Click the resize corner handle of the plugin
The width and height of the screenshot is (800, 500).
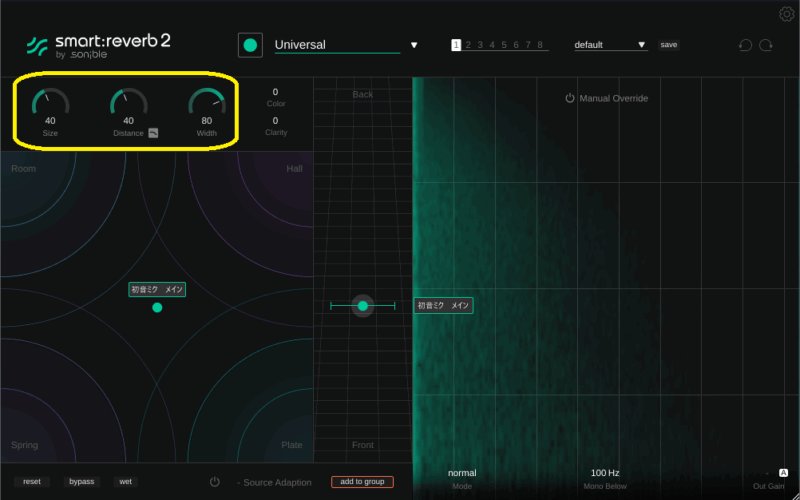(794, 494)
